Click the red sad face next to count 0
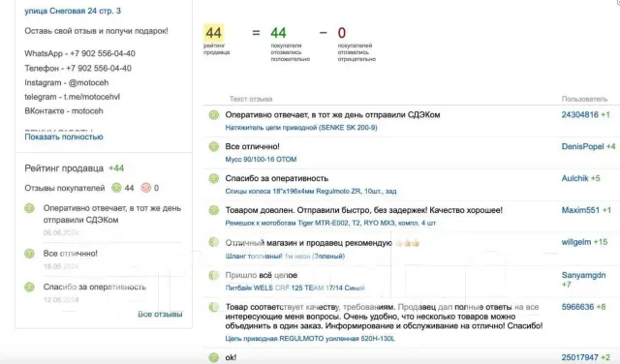This screenshot has height=364, width=620. (146, 188)
